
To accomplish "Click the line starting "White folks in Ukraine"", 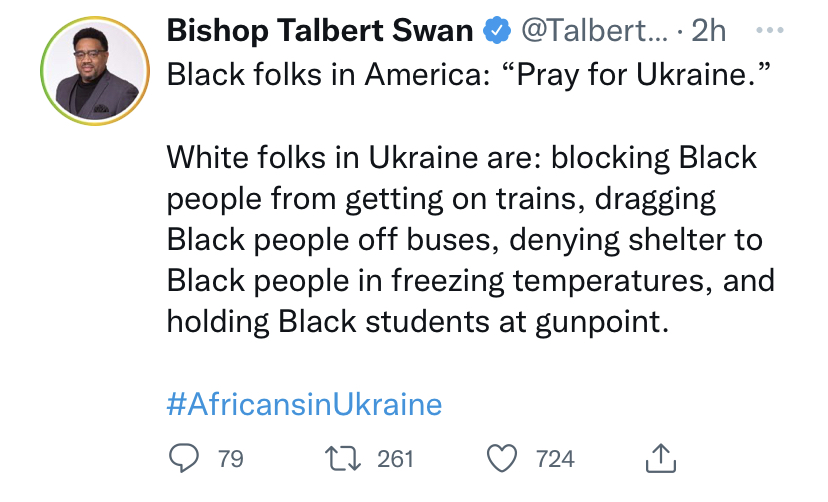I will click(461, 159).
